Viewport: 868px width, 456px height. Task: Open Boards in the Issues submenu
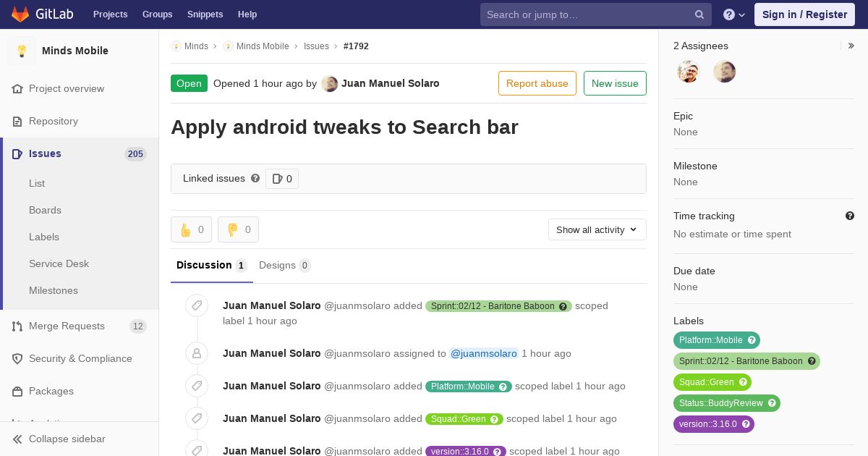point(45,210)
